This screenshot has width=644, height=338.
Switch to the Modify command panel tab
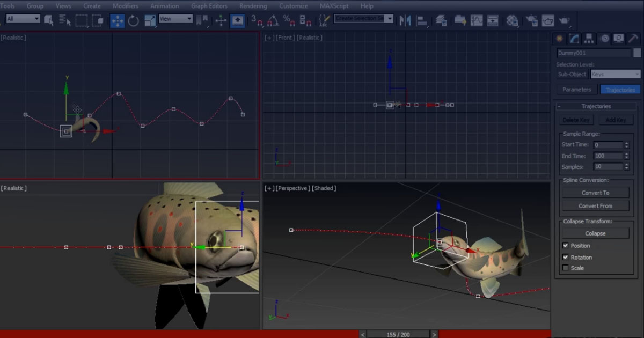pos(575,39)
